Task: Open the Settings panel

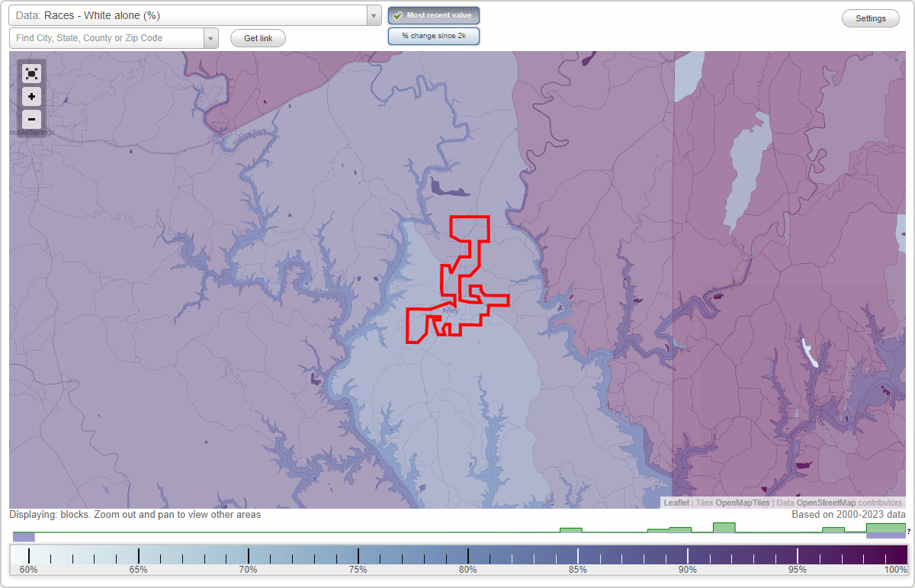Action: tap(870, 18)
